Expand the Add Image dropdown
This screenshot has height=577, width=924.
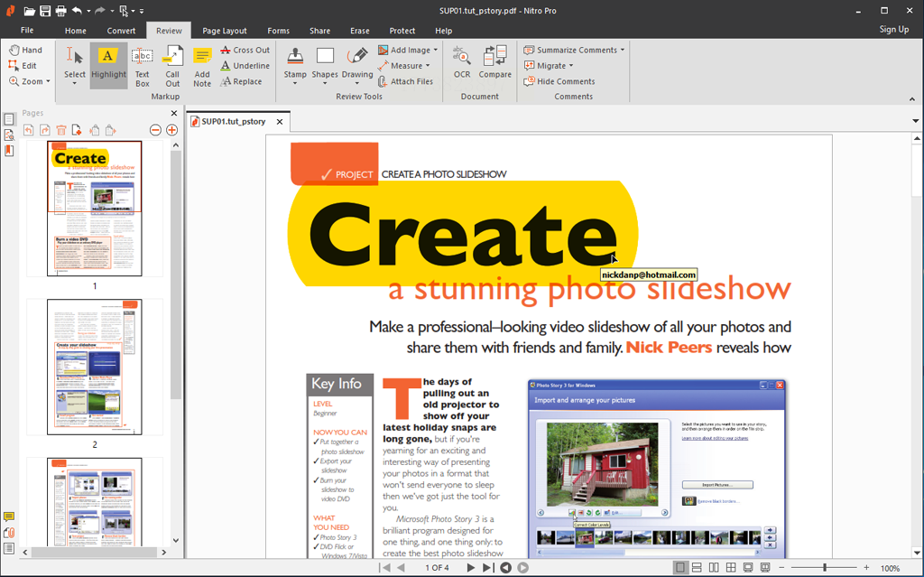[x=436, y=51]
